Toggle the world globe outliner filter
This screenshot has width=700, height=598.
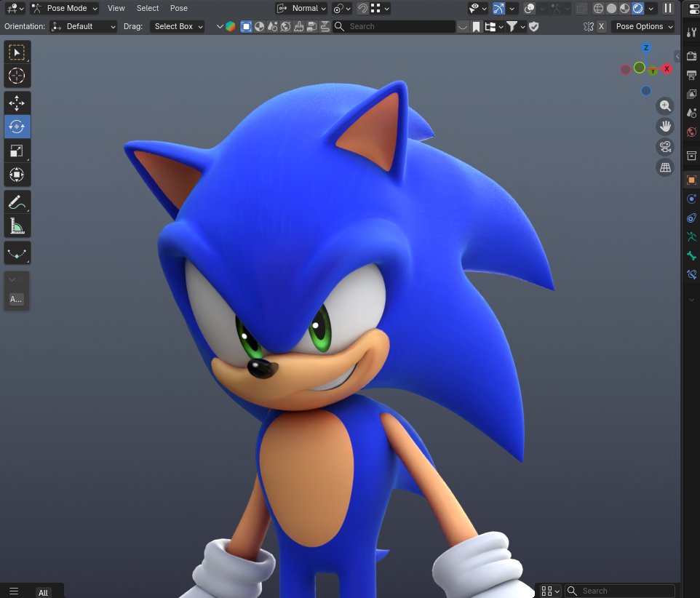point(286,26)
